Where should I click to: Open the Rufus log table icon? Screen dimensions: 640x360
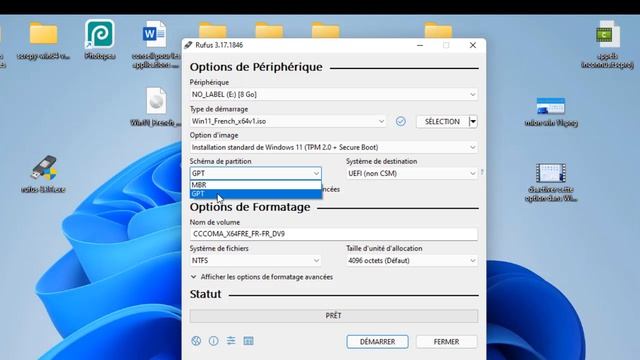point(248,340)
